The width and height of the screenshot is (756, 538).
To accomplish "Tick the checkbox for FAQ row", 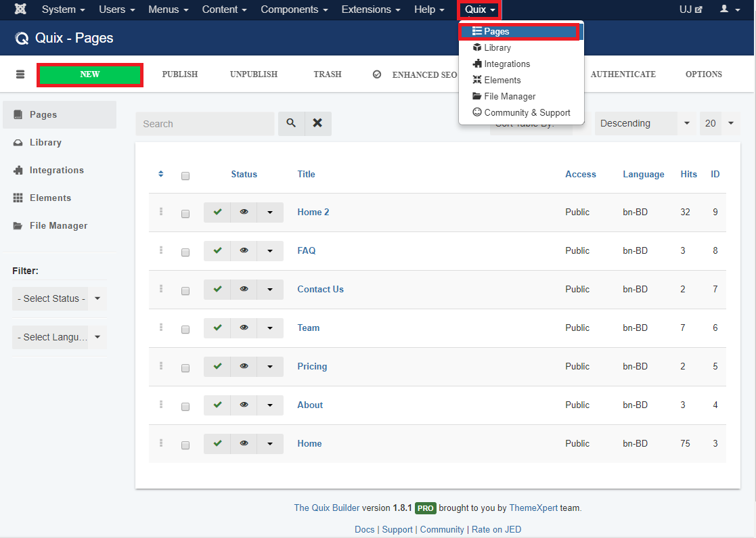I will point(185,252).
